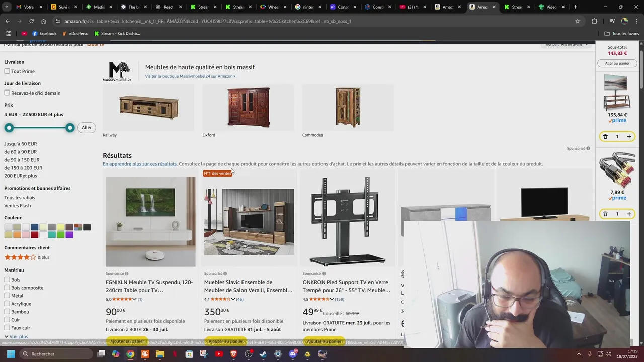Open the rating dropdown for ONKRON product
Screen dimensions: 644x362
pyautogui.click(x=332, y=299)
